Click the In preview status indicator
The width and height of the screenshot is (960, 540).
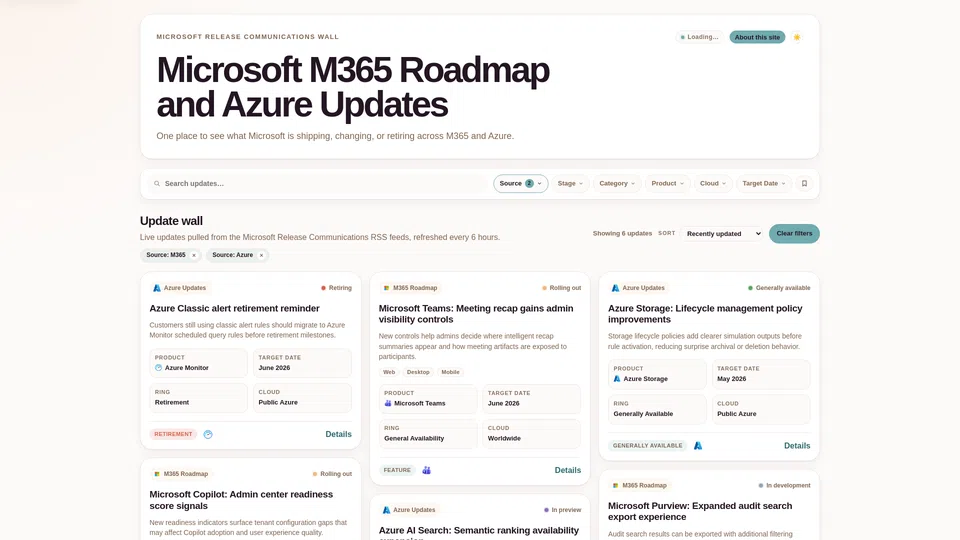point(562,510)
